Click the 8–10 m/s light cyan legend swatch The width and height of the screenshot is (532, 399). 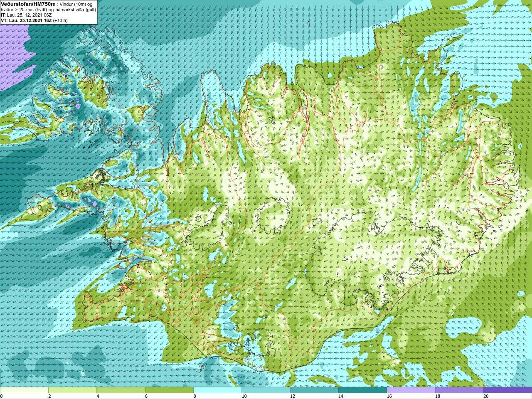[x=217, y=390]
